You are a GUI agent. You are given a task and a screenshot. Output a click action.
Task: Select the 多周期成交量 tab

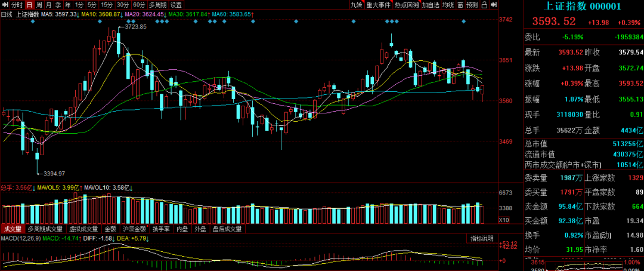45,229
